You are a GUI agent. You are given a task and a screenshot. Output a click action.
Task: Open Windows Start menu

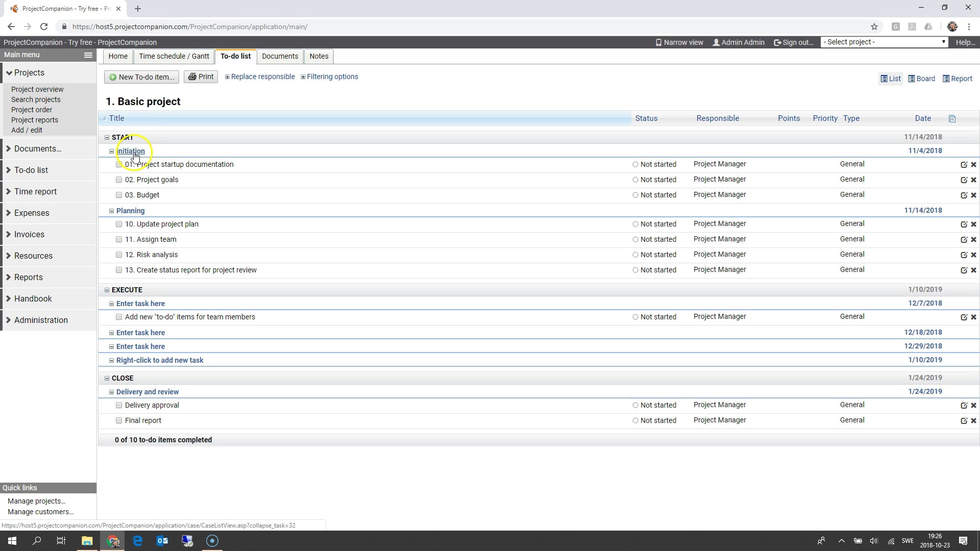12,541
